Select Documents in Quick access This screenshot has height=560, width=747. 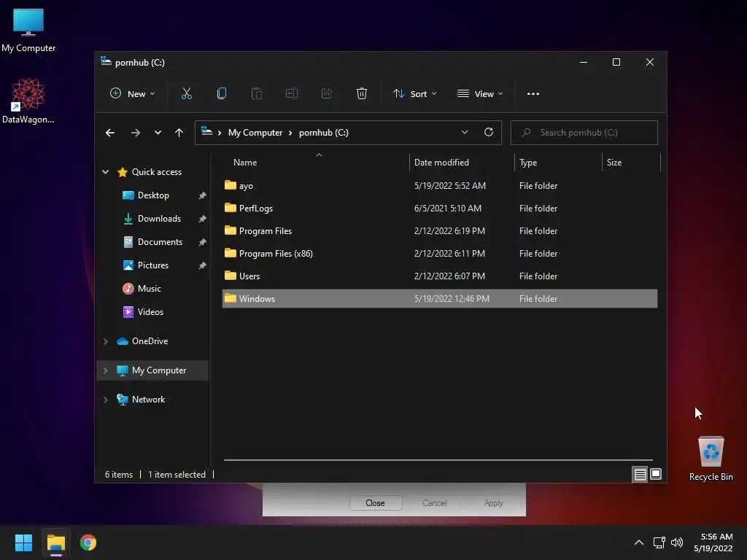(x=160, y=242)
